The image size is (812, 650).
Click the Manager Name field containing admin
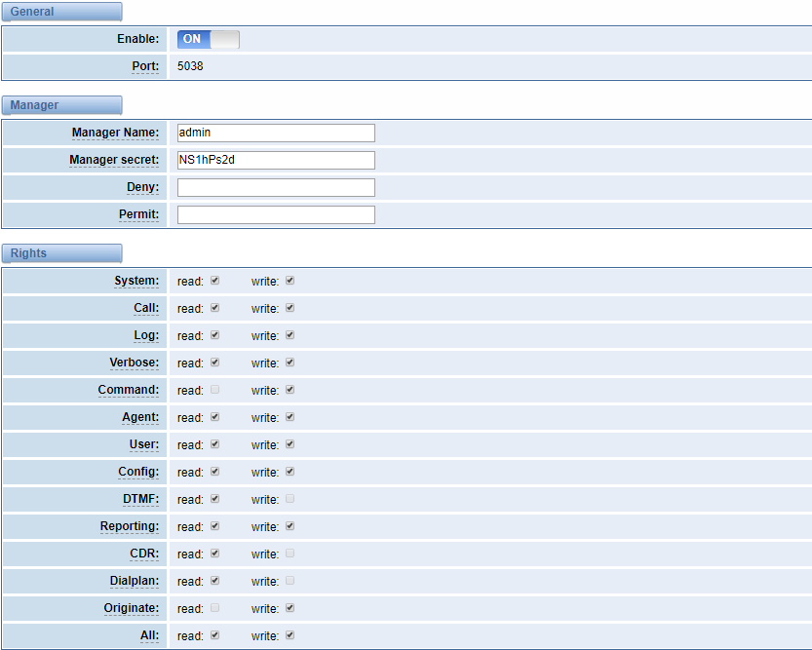276,133
